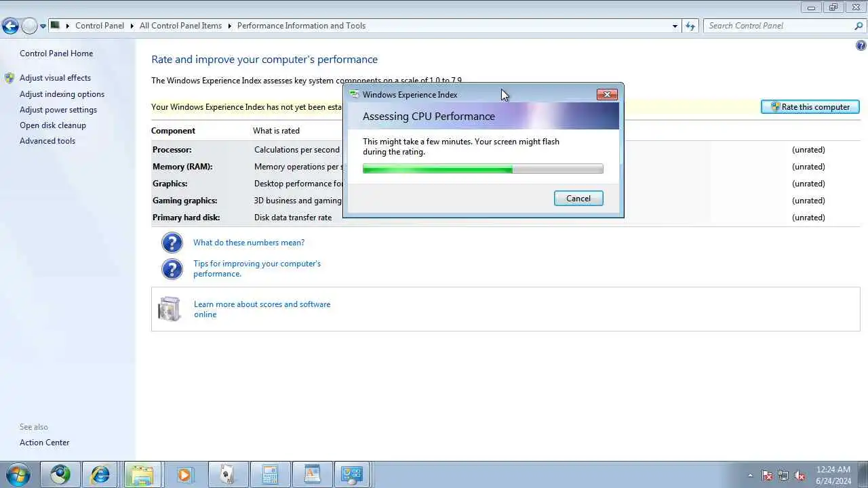
Task: Open the WordPad document taskbar icon
Action: (x=312, y=474)
